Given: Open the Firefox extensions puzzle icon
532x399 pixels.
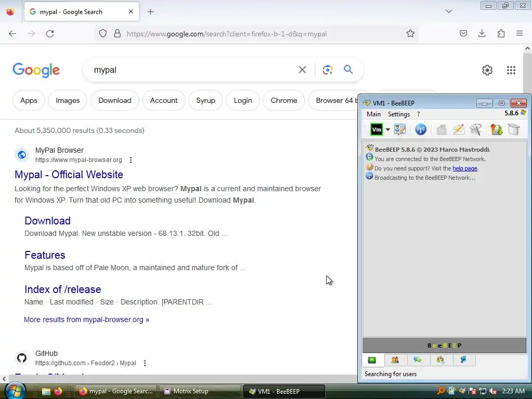Looking at the screenshot, I should pyautogui.click(x=501, y=33).
